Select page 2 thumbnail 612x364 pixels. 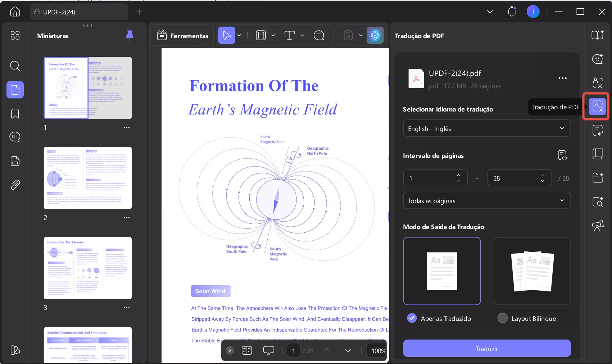(87, 178)
